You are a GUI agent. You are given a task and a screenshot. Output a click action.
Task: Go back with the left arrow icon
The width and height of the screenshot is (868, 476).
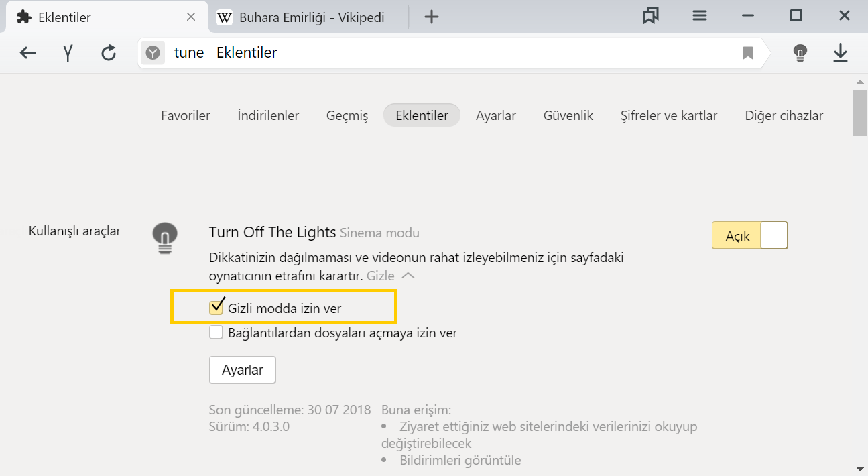point(27,53)
